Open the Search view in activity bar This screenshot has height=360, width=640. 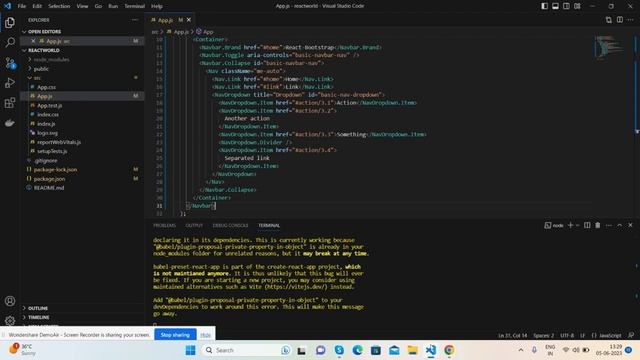click(x=10, y=42)
